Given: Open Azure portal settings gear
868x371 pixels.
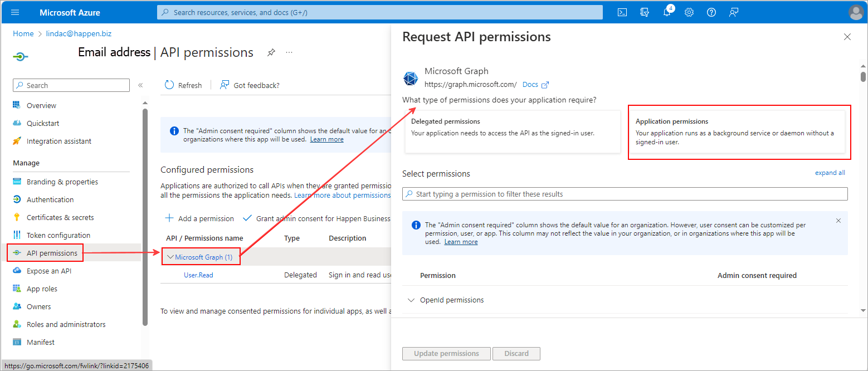Looking at the screenshot, I should click(689, 12).
